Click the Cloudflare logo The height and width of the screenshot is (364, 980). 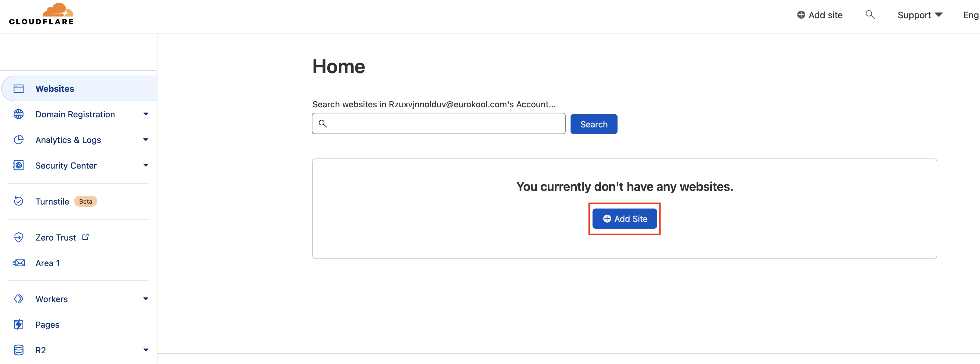(x=41, y=15)
